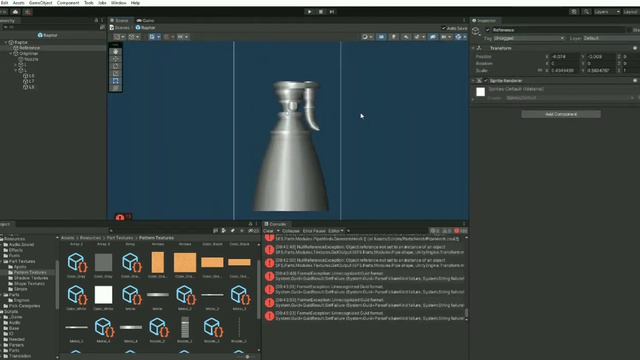Switch to the Scene tab

119,20
